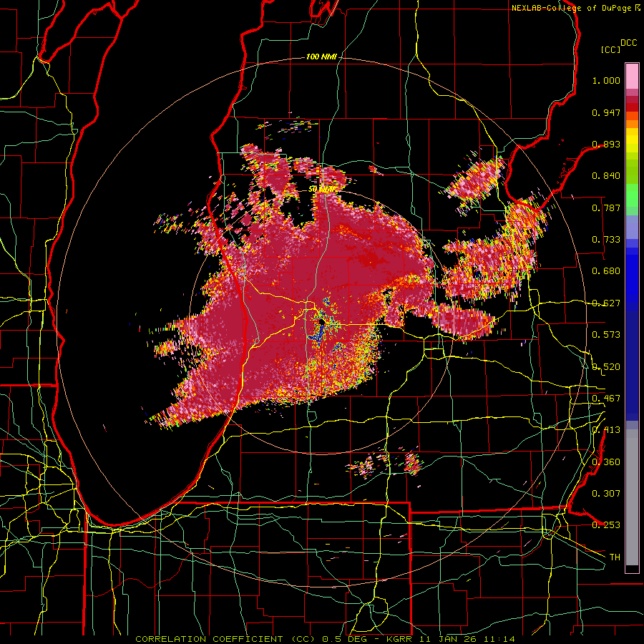Click the [CC] legend unit label
Viewport: 644px width, 644px height.
[x=610, y=49]
